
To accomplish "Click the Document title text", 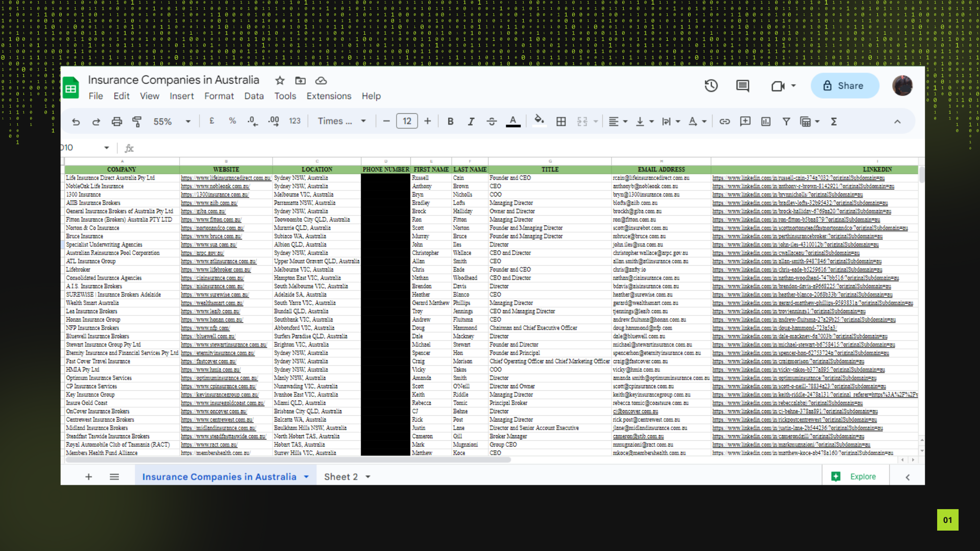I will click(174, 80).
